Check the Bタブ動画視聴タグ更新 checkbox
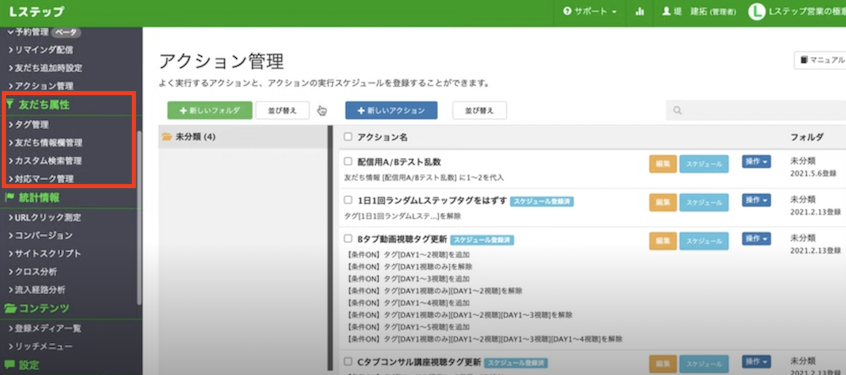846x375 pixels. (x=348, y=238)
